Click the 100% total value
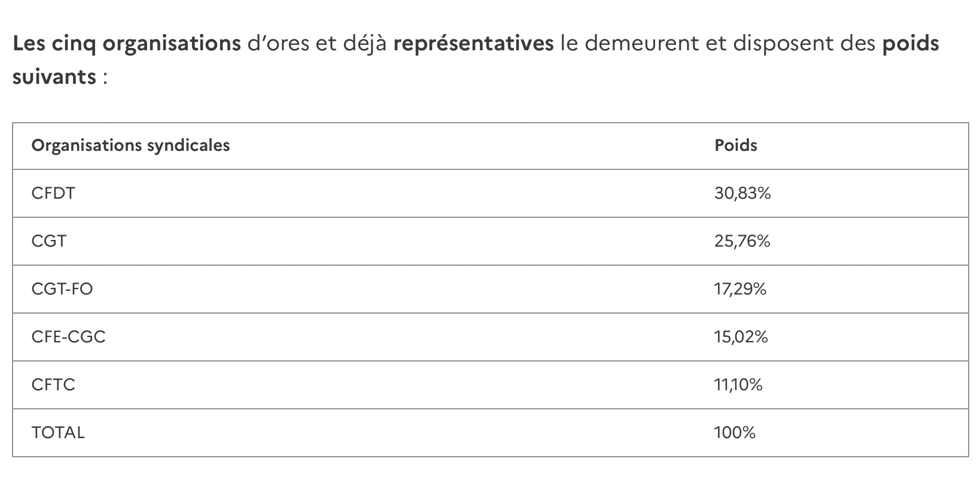The width and height of the screenshot is (980, 486). click(x=735, y=432)
